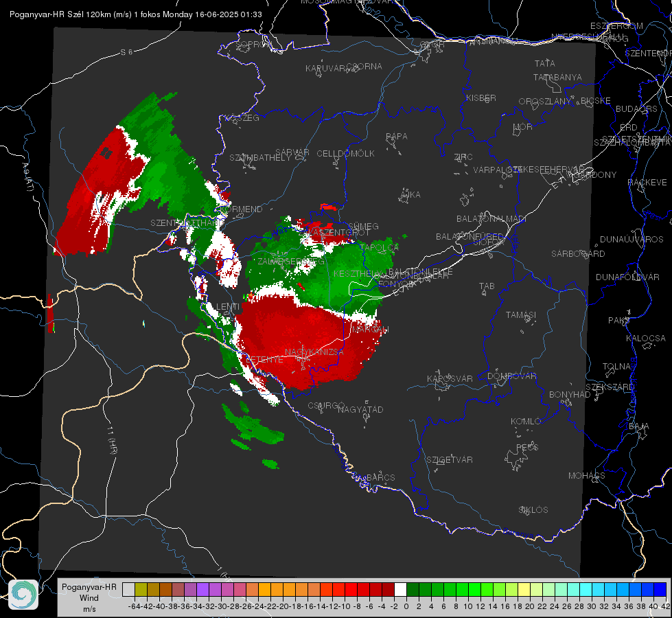
Task: Click the 'KÖRMEND' town label
Action: coord(242,209)
